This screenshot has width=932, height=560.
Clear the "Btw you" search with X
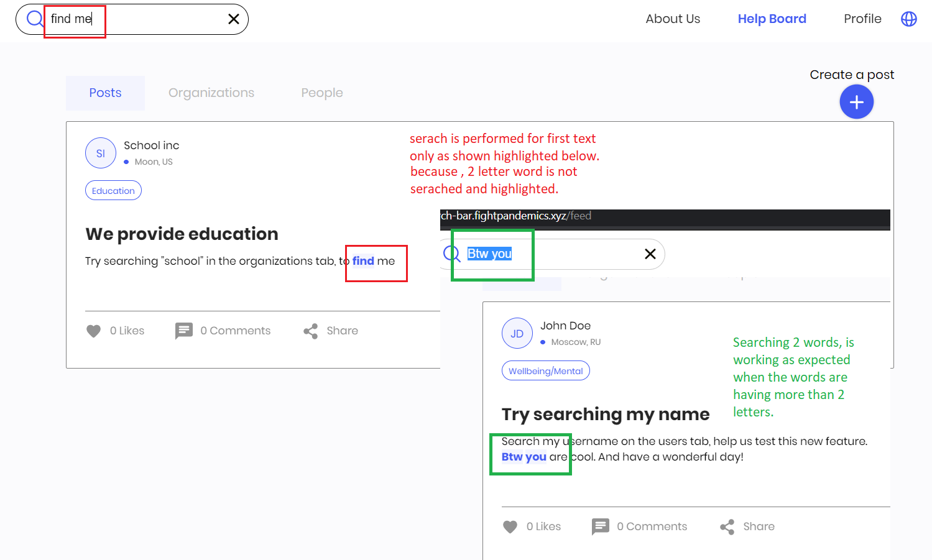tap(650, 254)
